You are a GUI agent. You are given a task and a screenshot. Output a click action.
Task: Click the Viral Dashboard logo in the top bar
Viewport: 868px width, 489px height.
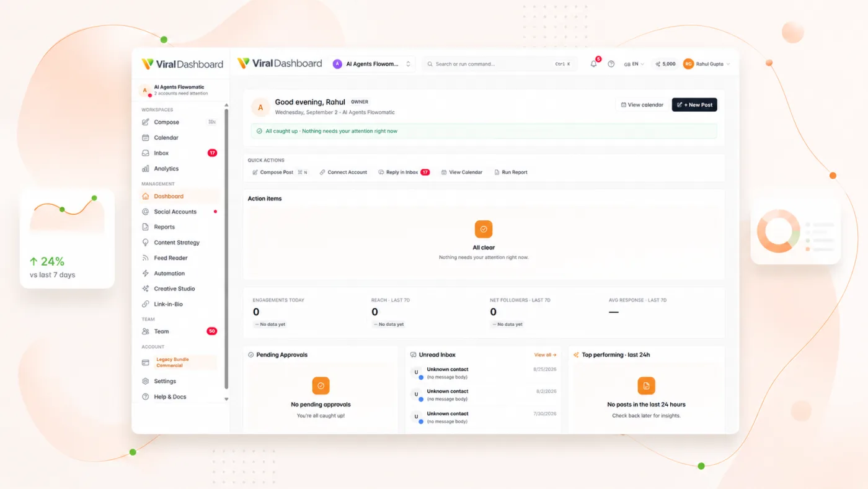pos(280,63)
